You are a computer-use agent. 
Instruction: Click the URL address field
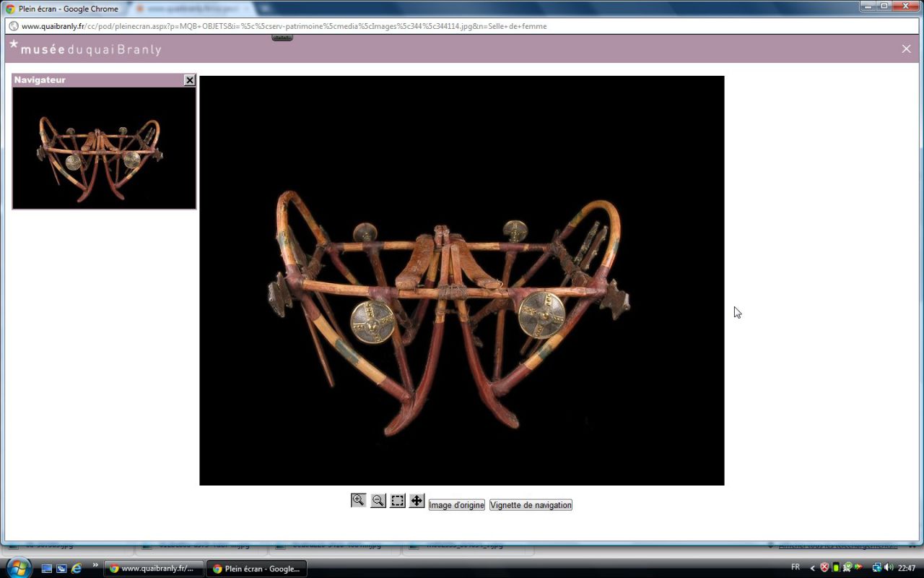(289, 26)
